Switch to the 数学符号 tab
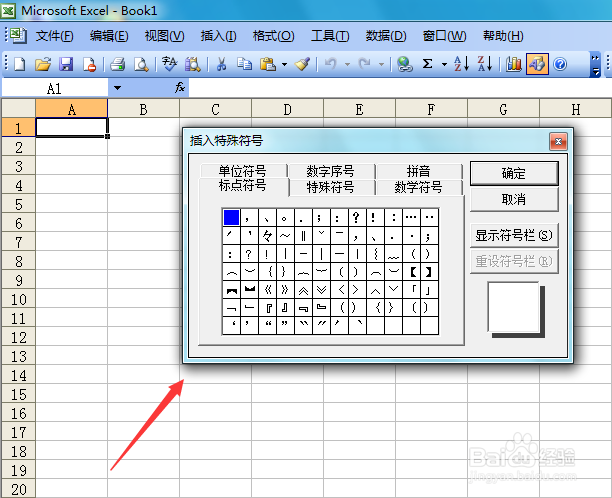The image size is (612, 498). point(419,187)
